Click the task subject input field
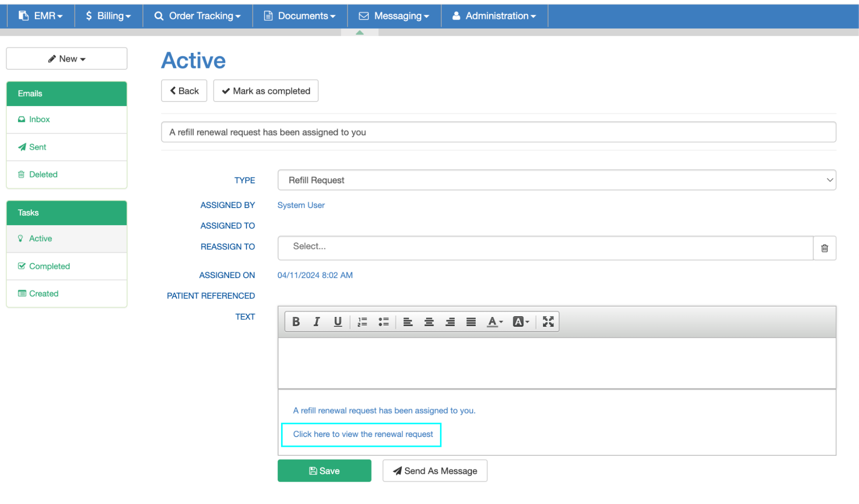This screenshot has height=504, width=859. click(498, 132)
